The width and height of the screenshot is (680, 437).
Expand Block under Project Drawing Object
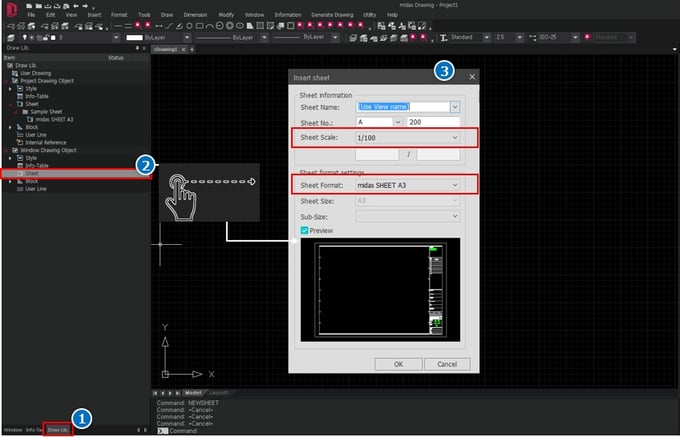(x=10, y=127)
